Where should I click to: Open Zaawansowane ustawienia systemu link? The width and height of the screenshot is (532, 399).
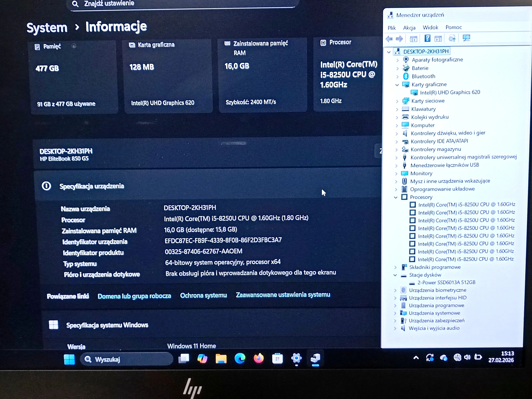(x=283, y=295)
